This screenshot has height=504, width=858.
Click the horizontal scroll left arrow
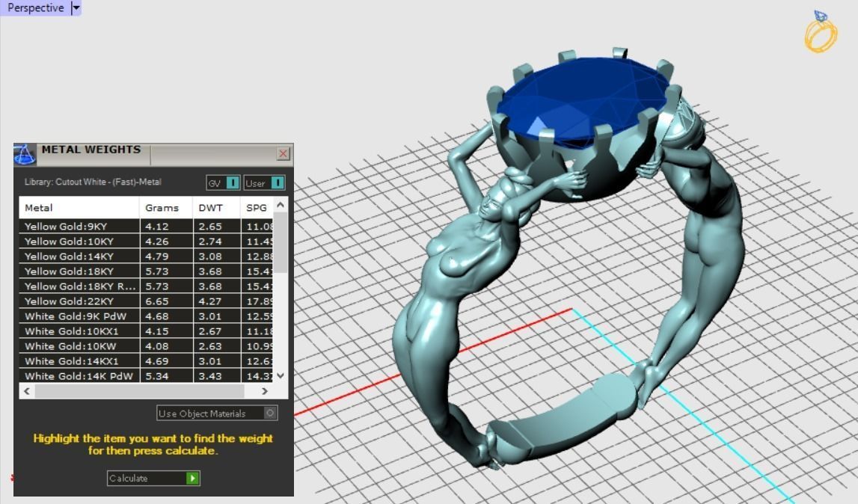click(26, 391)
